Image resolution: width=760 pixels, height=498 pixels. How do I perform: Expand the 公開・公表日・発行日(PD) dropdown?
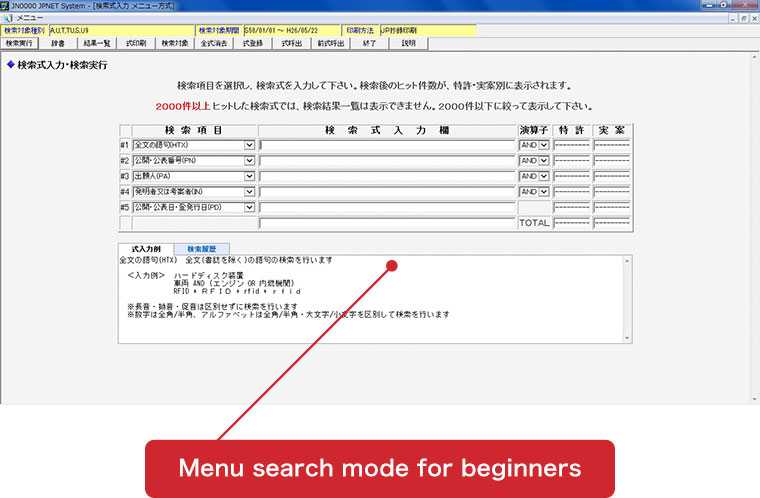pyautogui.click(x=249, y=207)
